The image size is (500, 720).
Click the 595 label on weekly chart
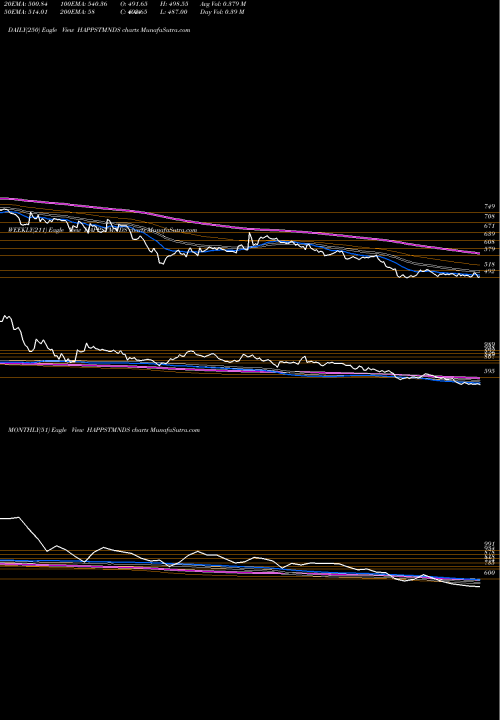[x=489, y=371]
